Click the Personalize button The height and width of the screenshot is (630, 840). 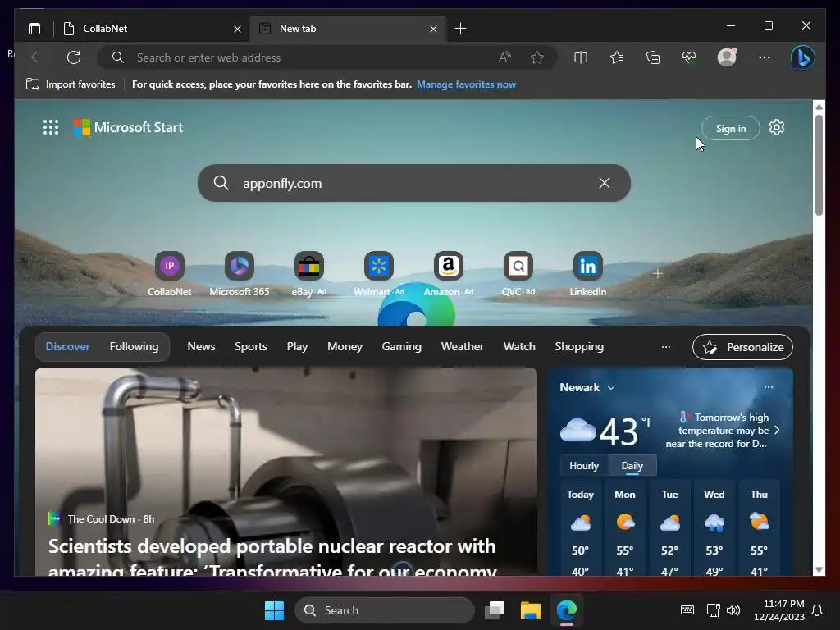coord(742,347)
